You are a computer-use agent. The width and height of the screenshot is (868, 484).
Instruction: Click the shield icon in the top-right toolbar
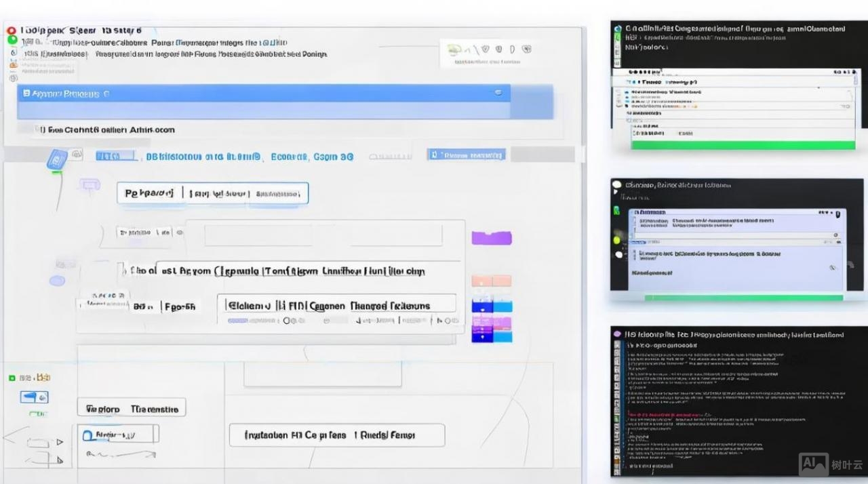tap(486, 49)
